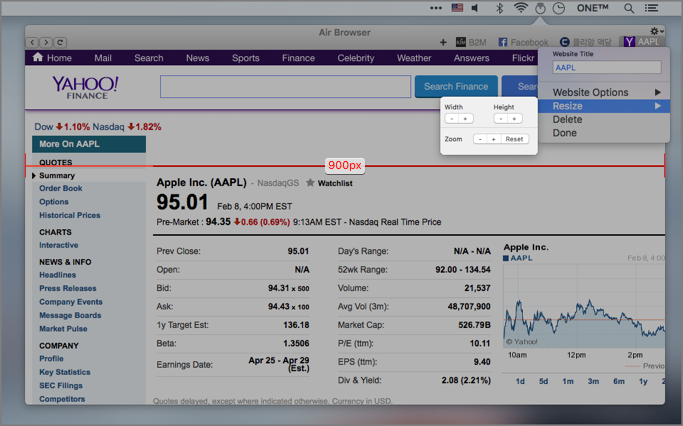Viewport: 683px width, 426px height.
Task: Open Finance in Yahoo navigation bar
Action: [x=298, y=58]
